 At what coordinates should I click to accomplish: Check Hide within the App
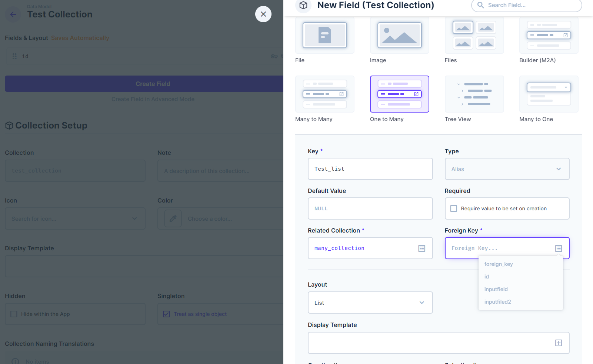click(x=14, y=314)
